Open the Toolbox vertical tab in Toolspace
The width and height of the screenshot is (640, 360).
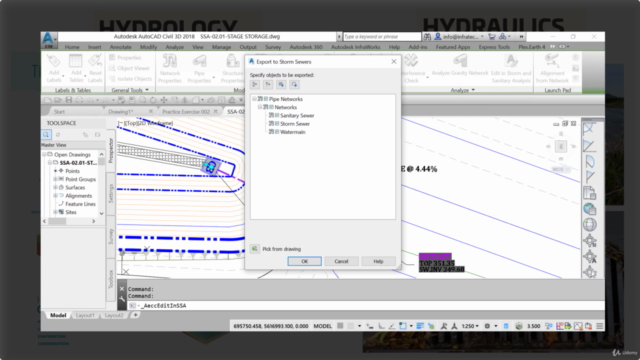[x=111, y=279]
